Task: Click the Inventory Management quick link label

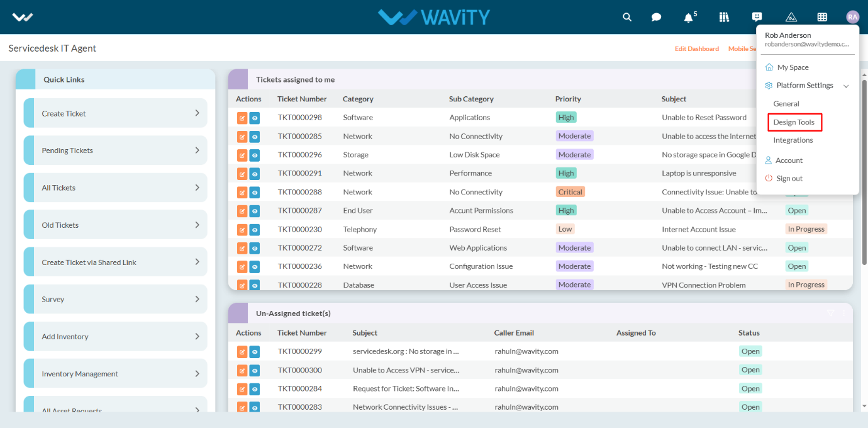Action: (x=80, y=374)
